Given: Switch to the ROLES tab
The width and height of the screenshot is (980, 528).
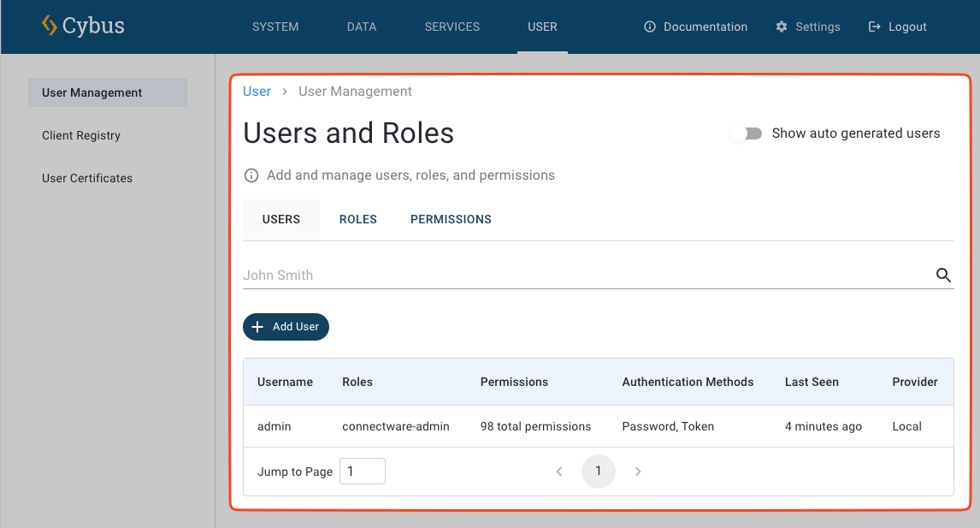Looking at the screenshot, I should pos(357,219).
